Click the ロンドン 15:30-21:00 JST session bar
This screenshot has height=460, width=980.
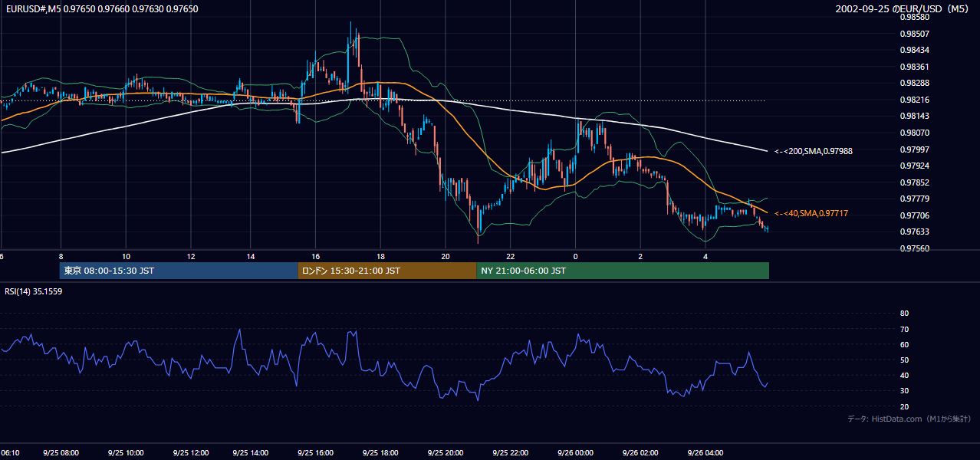point(387,271)
